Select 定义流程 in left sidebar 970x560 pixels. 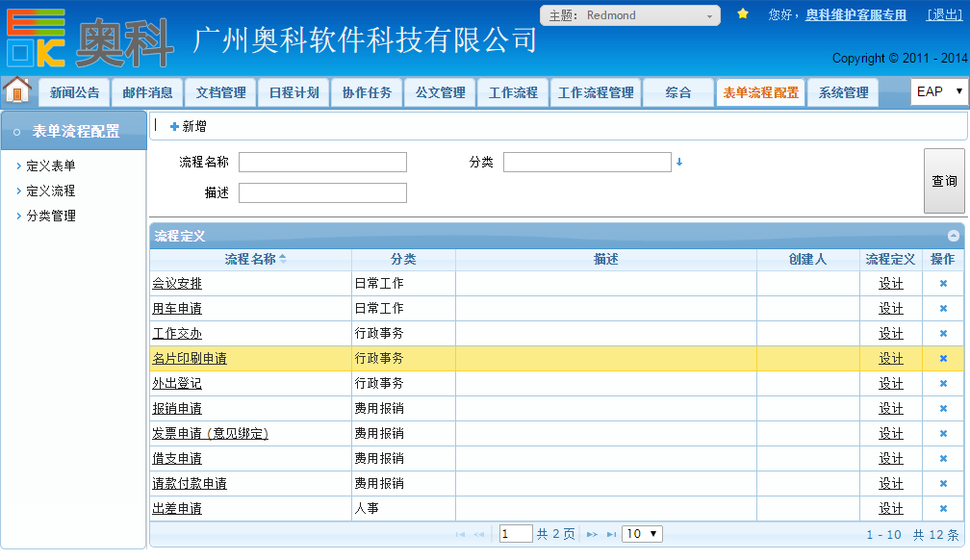pos(50,191)
